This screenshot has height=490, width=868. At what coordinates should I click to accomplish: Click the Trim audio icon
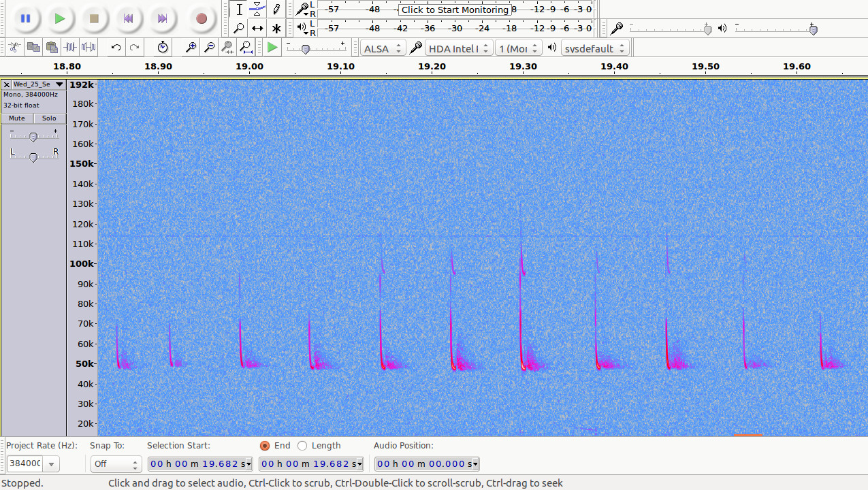pos(70,48)
